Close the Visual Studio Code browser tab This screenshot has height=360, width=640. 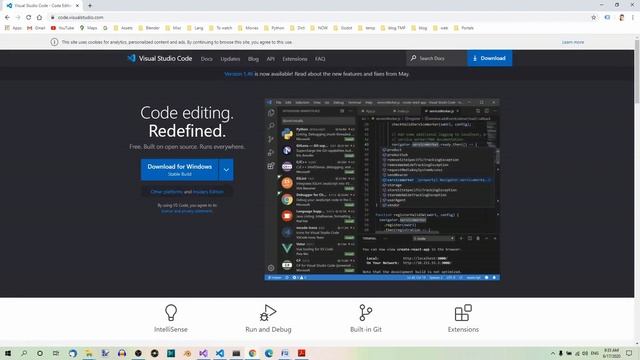pos(77,6)
